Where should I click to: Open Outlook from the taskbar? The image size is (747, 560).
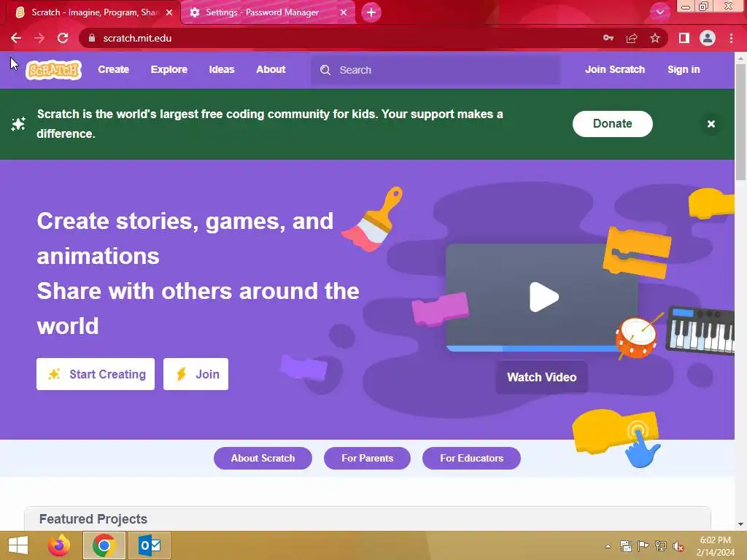tap(150, 545)
